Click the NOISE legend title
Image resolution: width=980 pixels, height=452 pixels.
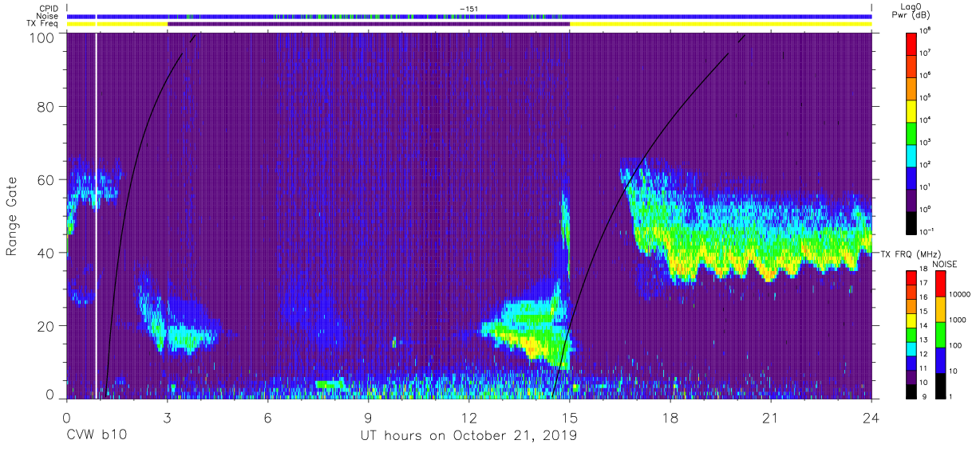pyautogui.click(x=945, y=264)
